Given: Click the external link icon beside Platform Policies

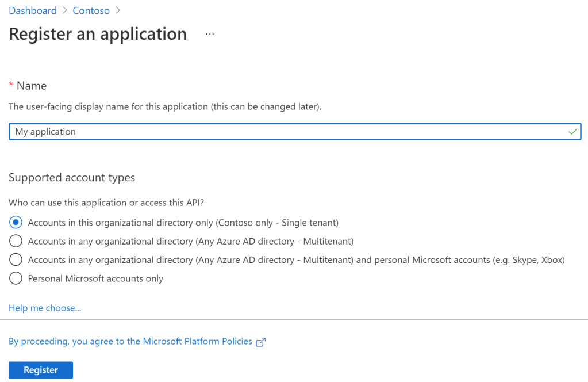Looking at the screenshot, I should coord(260,342).
